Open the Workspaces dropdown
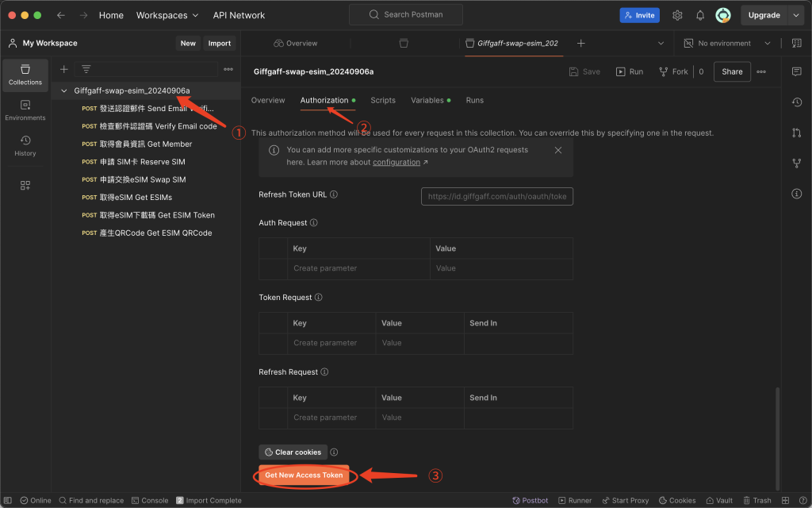 [x=167, y=15]
